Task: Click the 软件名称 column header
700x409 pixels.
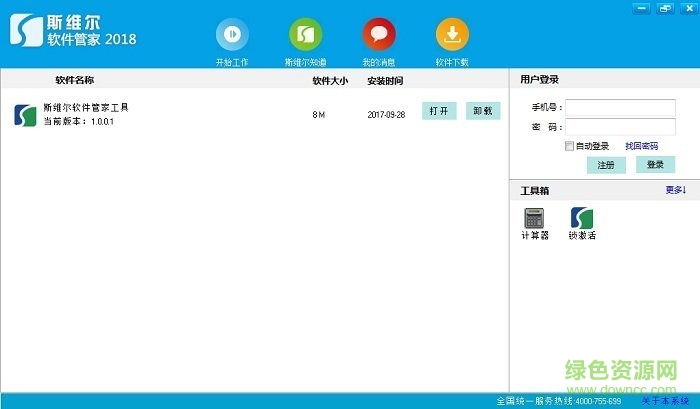Action: pyautogui.click(x=75, y=80)
